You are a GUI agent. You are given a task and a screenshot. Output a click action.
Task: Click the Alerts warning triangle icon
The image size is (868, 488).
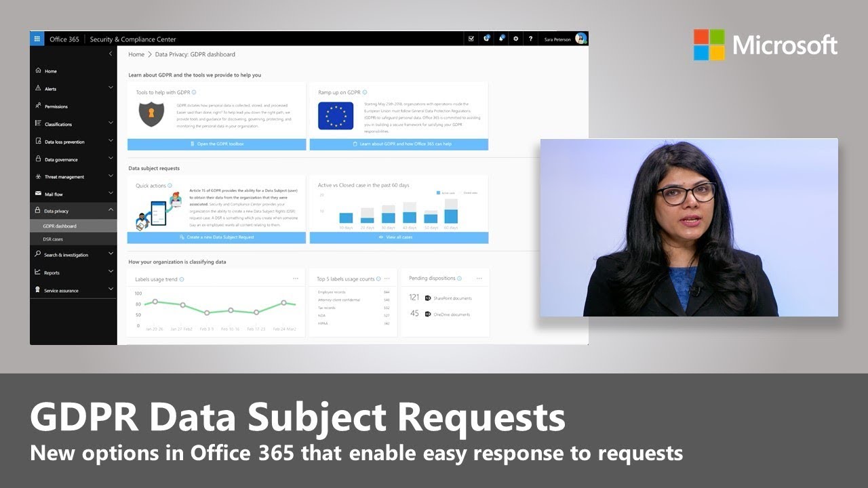(x=38, y=88)
